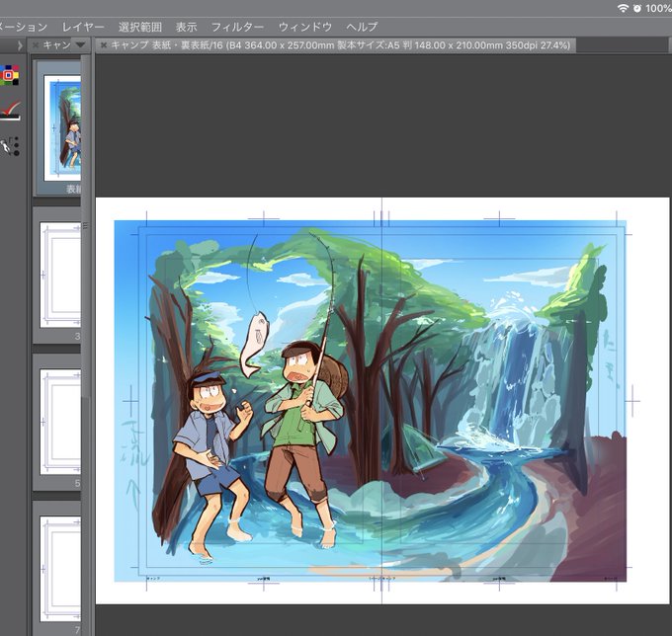The width and height of the screenshot is (672, 636).
Task: Open the フィルター menu
Action: click(x=237, y=27)
